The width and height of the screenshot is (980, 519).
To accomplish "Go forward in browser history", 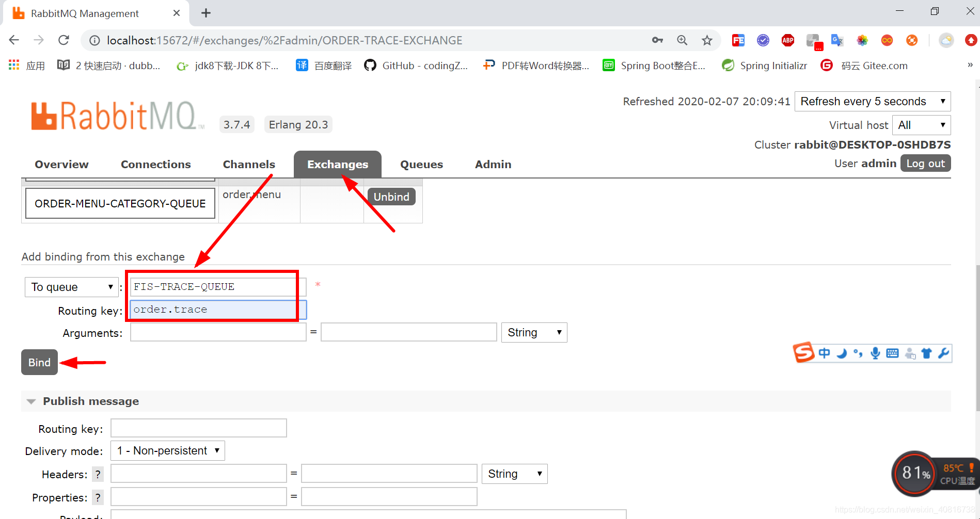I will tap(39, 40).
